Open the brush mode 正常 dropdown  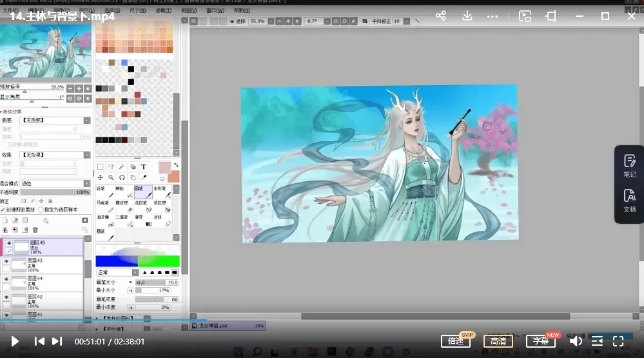[x=116, y=273]
